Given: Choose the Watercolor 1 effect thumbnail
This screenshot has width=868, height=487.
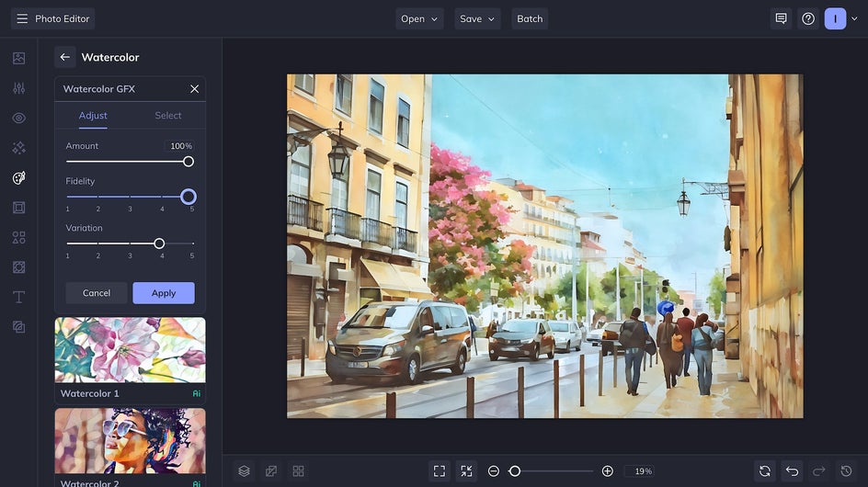Looking at the screenshot, I should [130, 350].
